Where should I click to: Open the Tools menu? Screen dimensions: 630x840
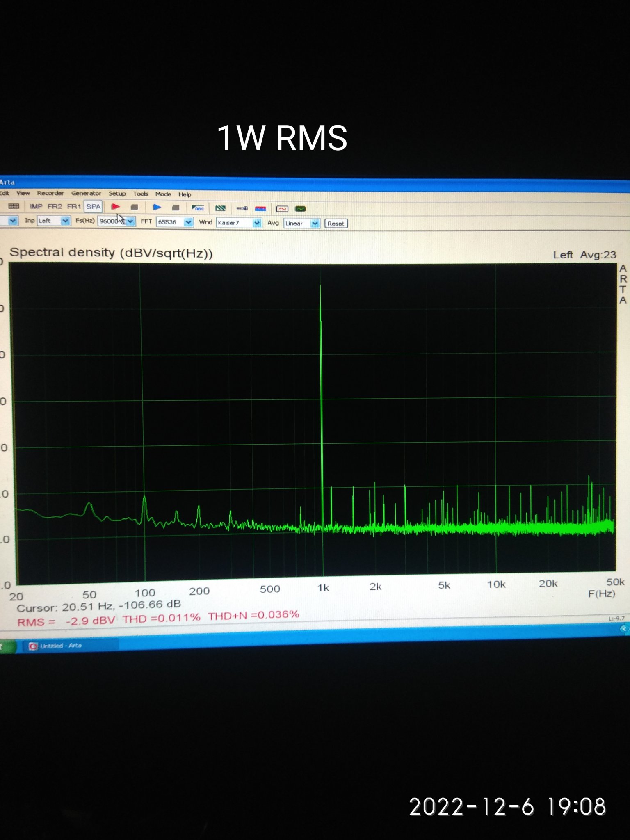pos(141,194)
